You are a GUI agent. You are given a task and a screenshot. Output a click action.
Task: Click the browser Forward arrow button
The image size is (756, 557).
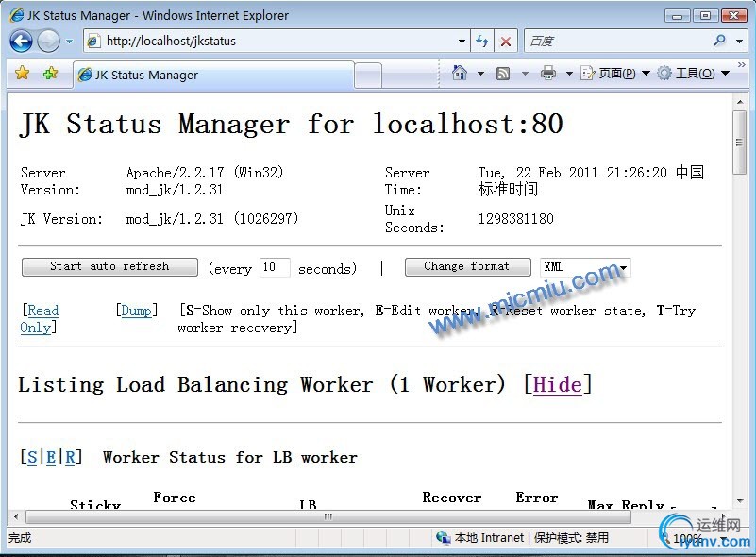[x=48, y=41]
